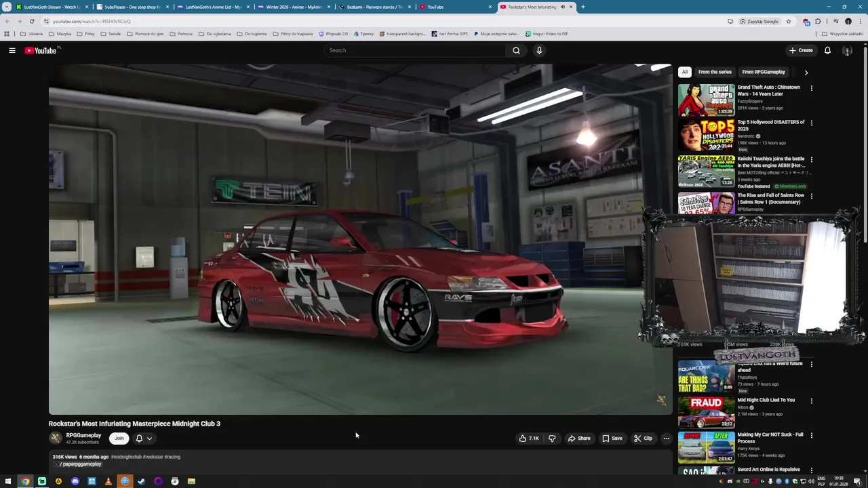Image resolution: width=868 pixels, height=488 pixels.
Task: Open the Pomoce do gier bookmarks folder
Action: 145,34
